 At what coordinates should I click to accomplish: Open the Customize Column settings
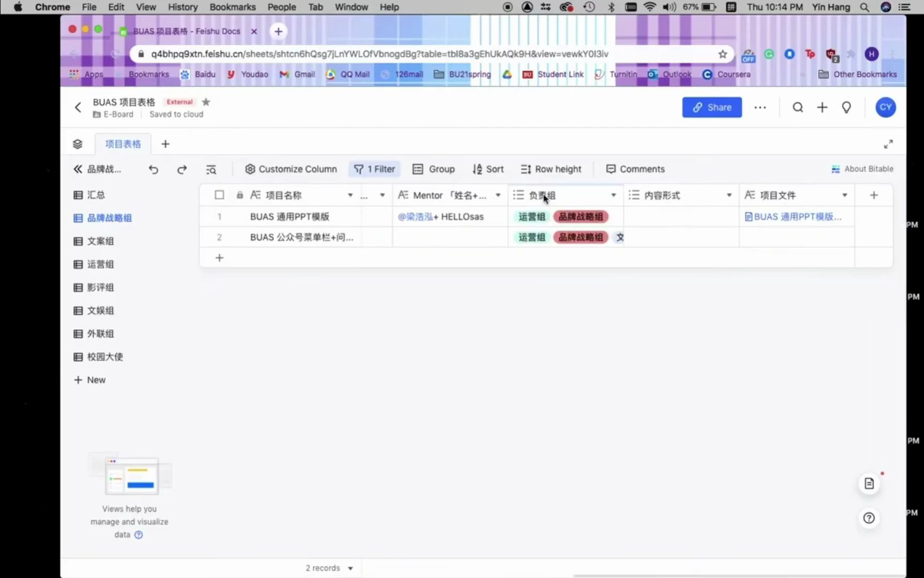point(291,169)
